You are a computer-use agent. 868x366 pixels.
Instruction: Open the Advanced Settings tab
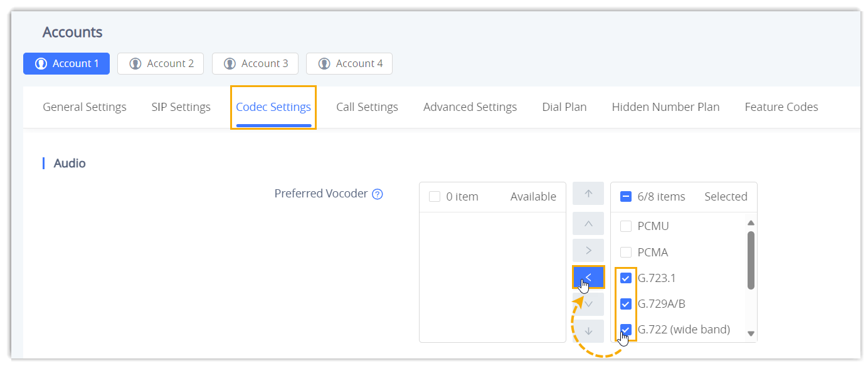tap(470, 107)
